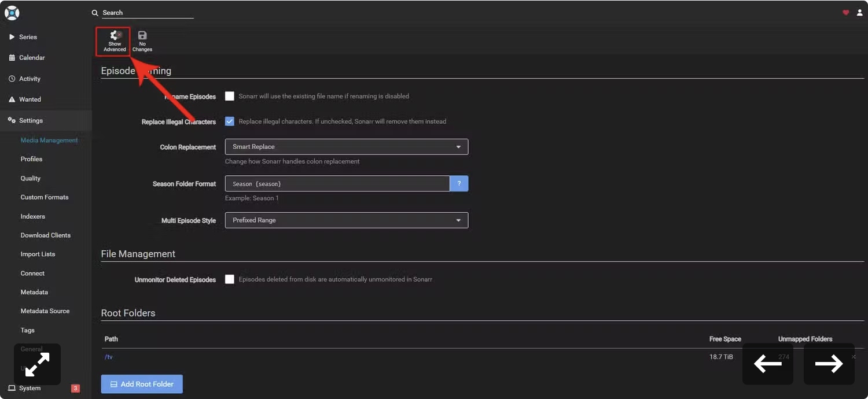Screen dimensions: 868x399
Task: Click the Season Folder Format input field
Action: 337,184
